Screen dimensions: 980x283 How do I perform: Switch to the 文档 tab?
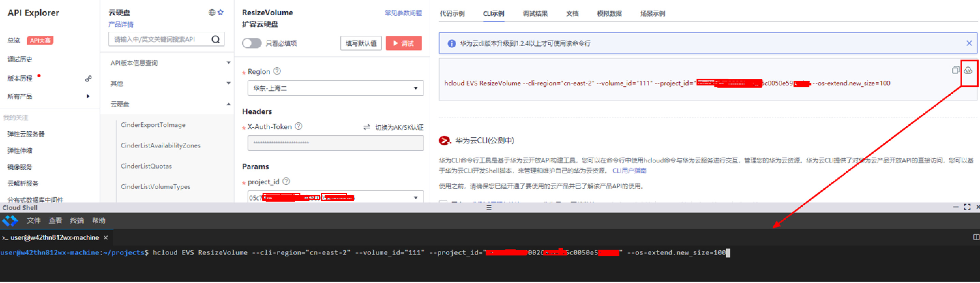tap(572, 14)
